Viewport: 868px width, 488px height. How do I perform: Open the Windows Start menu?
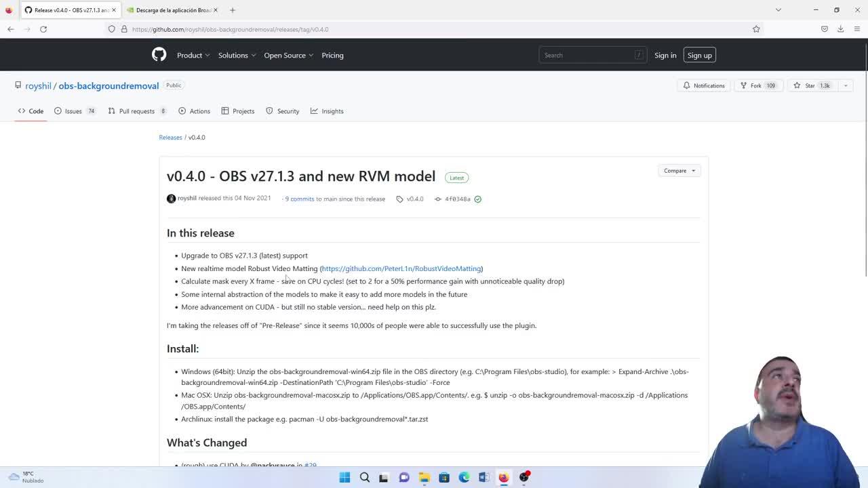click(x=344, y=477)
